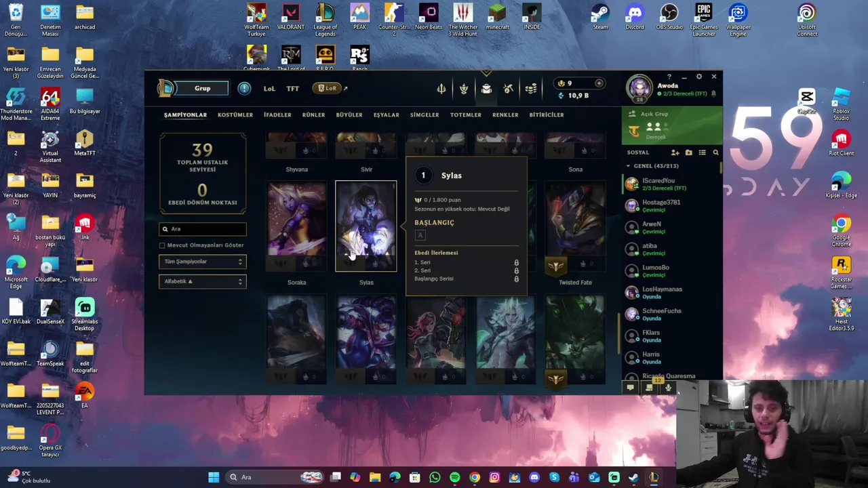Open chat with friend LumosBo
Screen dimensions: 868x488
671,270
